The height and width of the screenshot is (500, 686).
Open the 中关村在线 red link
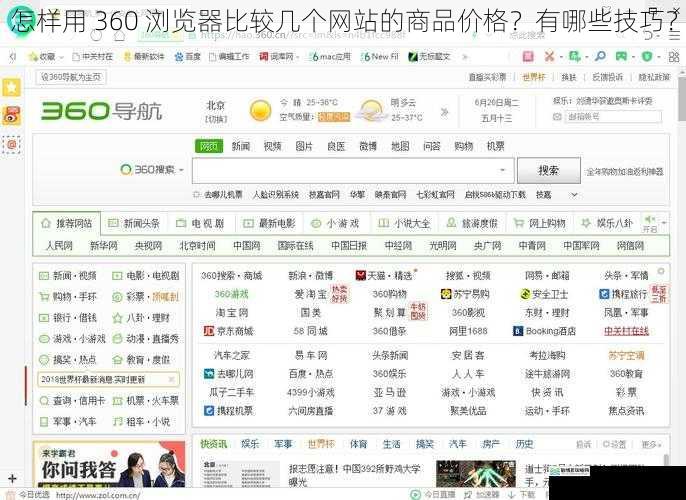626,331
